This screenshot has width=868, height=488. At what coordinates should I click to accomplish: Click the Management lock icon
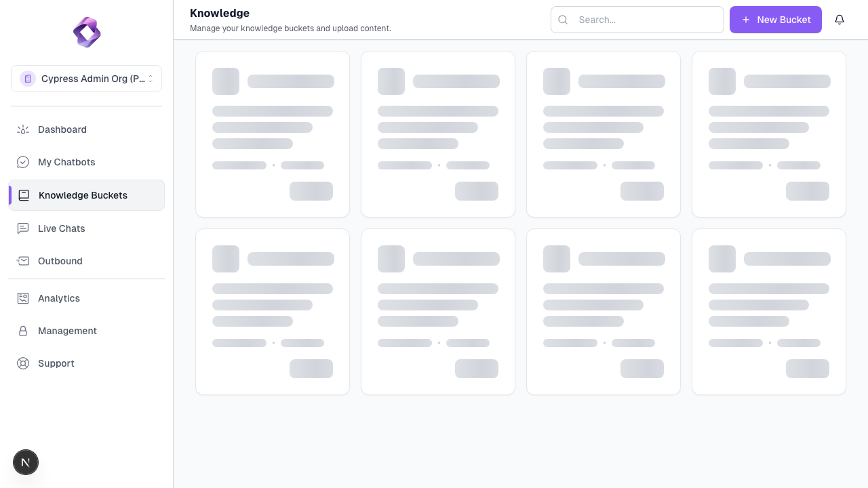click(23, 331)
